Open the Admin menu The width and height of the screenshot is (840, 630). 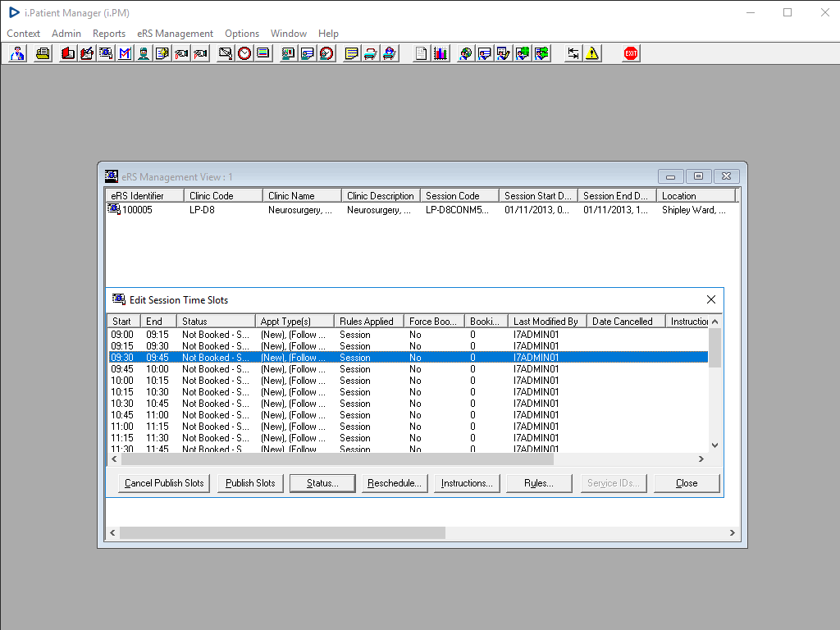66,33
